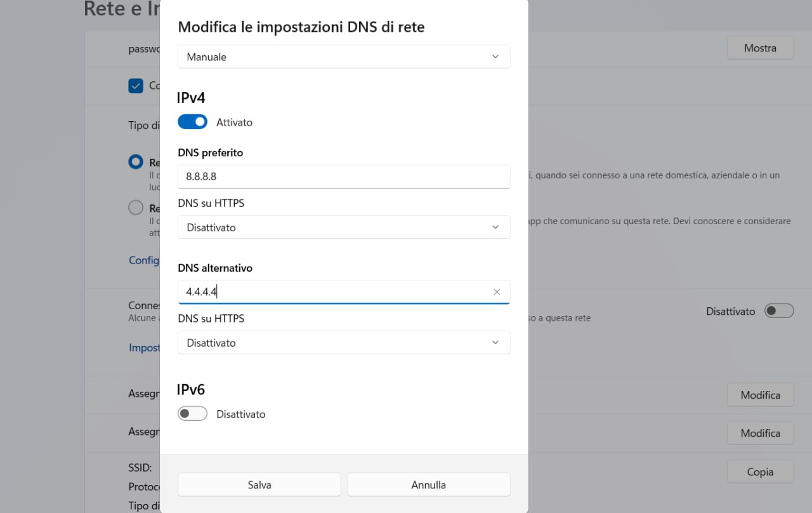Expand DNS su HTTPS dropdown under DNS alternativo
The image size is (812, 513).
(x=344, y=343)
